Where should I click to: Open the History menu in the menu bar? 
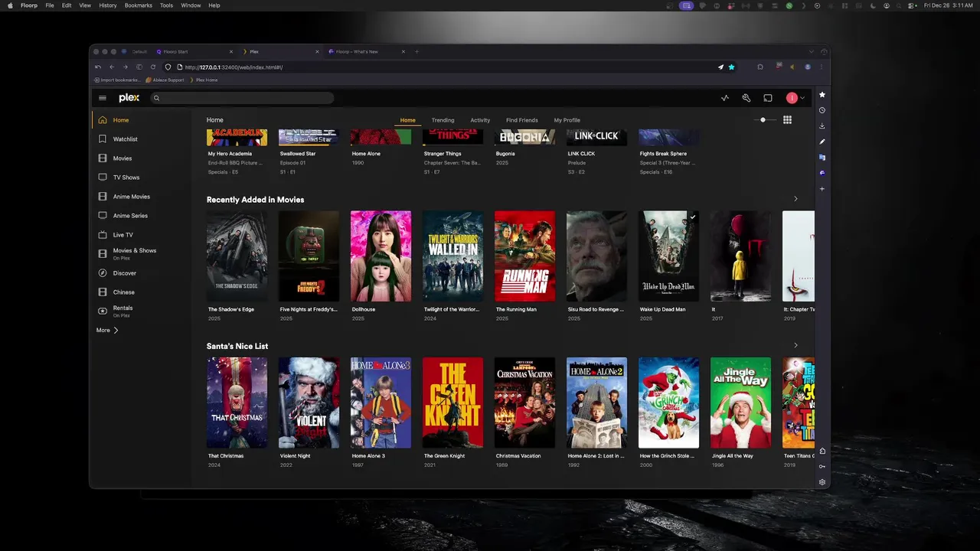pos(108,5)
